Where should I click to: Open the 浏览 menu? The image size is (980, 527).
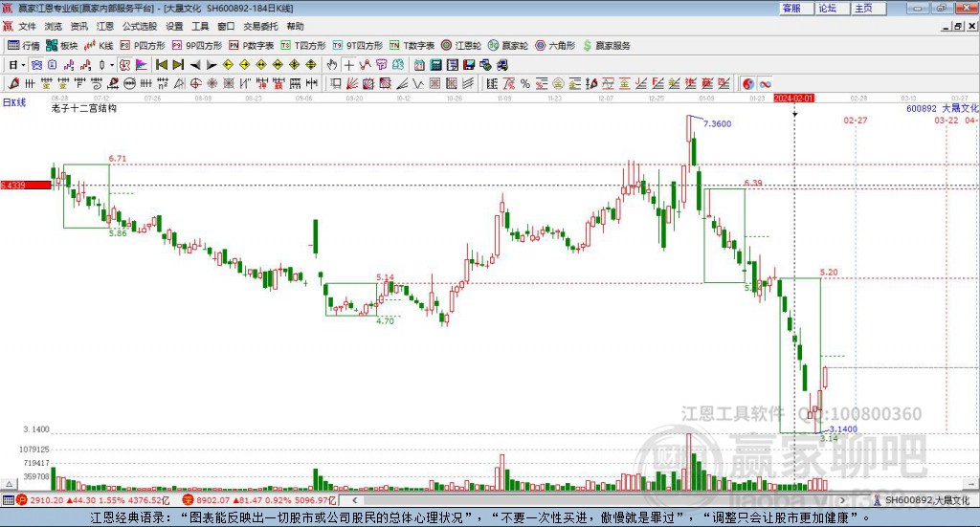click(54, 26)
